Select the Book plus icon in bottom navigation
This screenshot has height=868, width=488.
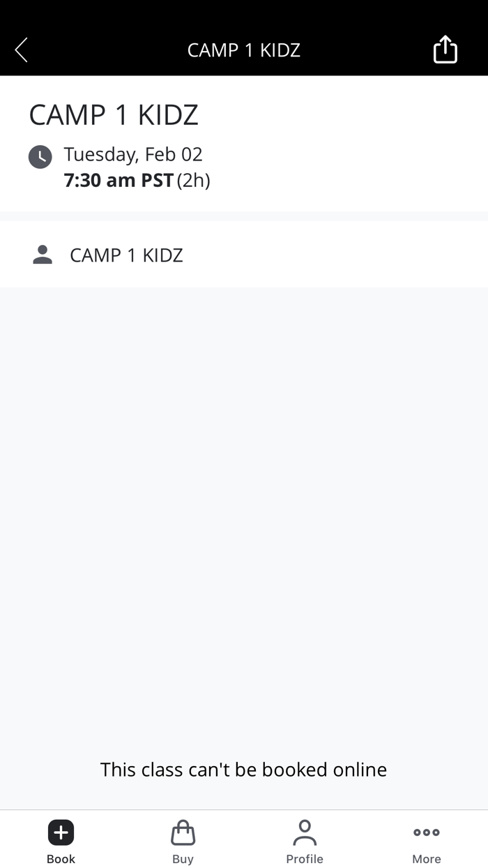pyautogui.click(x=61, y=832)
